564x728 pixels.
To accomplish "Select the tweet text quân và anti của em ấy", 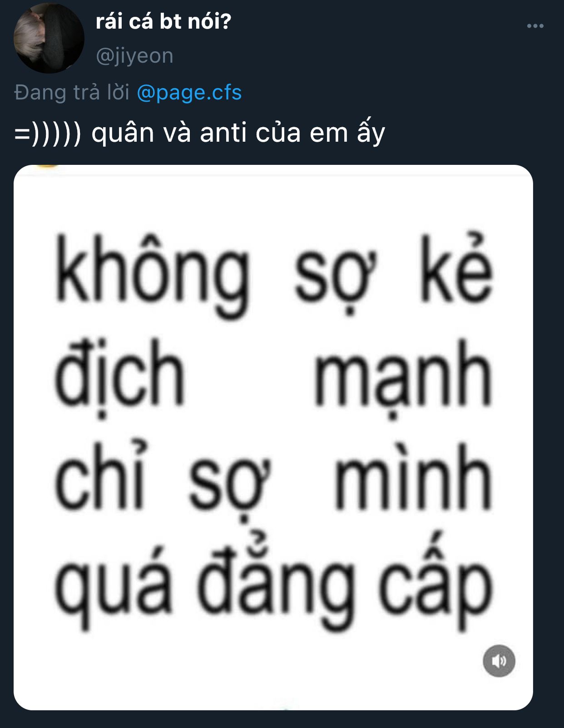I will click(238, 133).
